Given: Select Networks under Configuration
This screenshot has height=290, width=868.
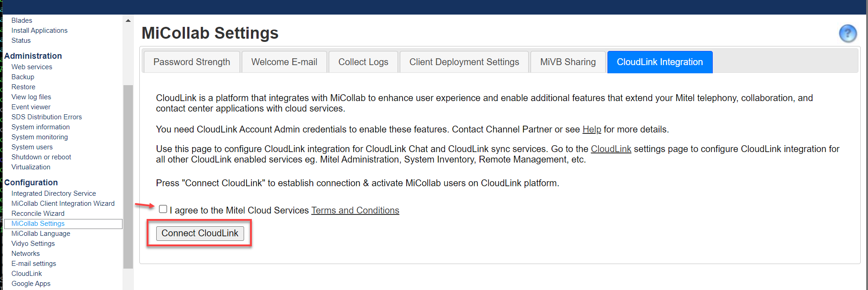Looking at the screenshot, I should [25, 253].
